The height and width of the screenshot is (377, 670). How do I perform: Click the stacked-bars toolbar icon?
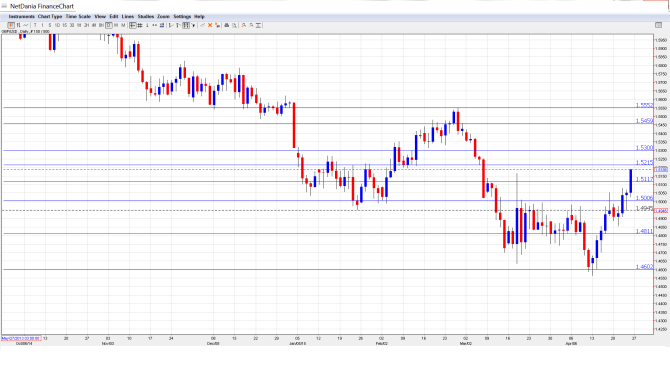click(162, 26)
